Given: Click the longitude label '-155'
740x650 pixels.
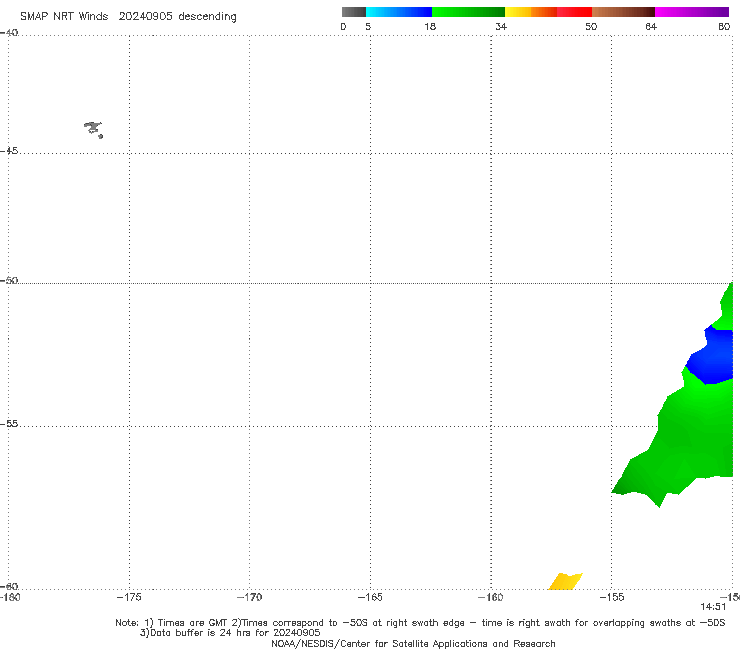Looking at the screenshot, I should [x=612, y=597].
